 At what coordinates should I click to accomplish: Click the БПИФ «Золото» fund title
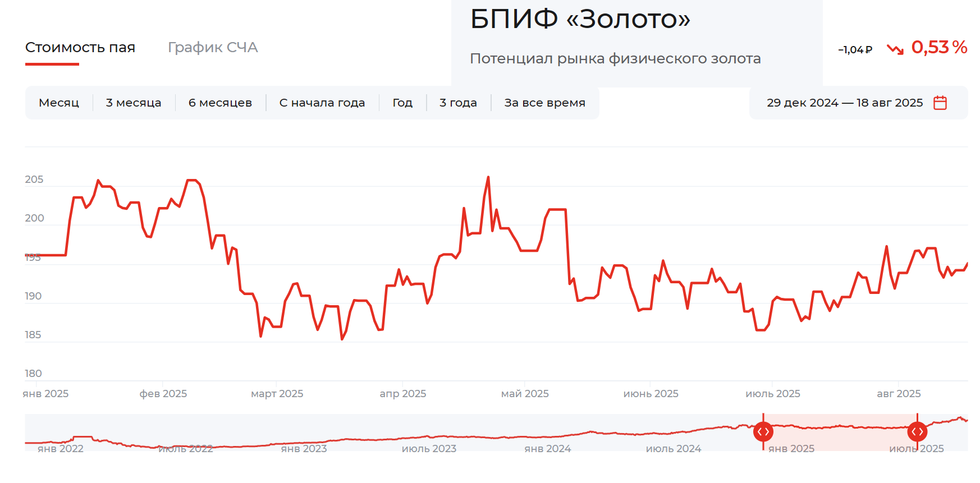tap(580, 19)
